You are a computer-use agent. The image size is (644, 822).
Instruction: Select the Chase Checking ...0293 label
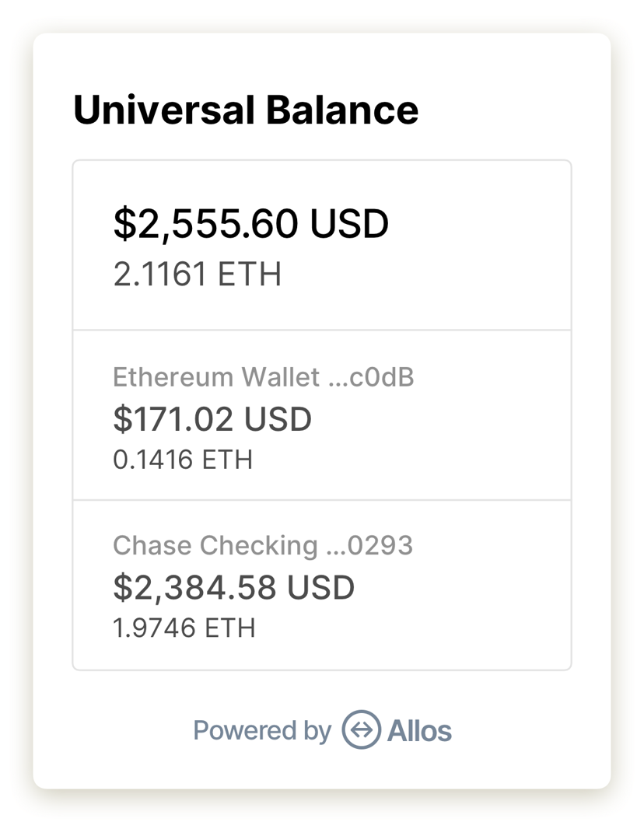(x=263, y=546)
